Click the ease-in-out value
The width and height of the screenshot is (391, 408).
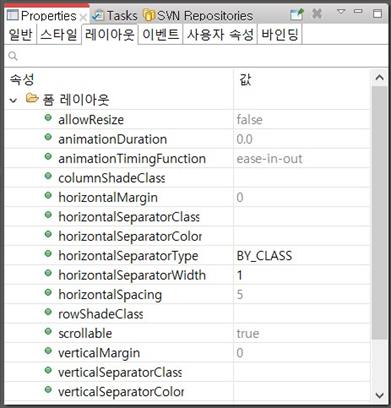269,159
